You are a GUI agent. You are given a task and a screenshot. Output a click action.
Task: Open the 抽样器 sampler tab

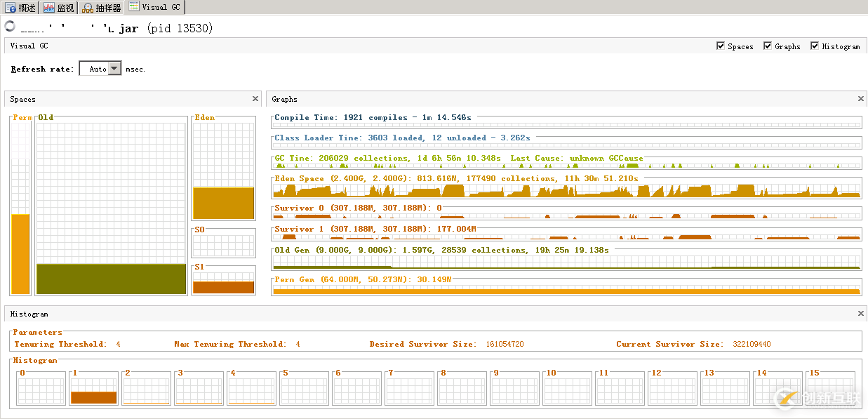coord(102,8)
